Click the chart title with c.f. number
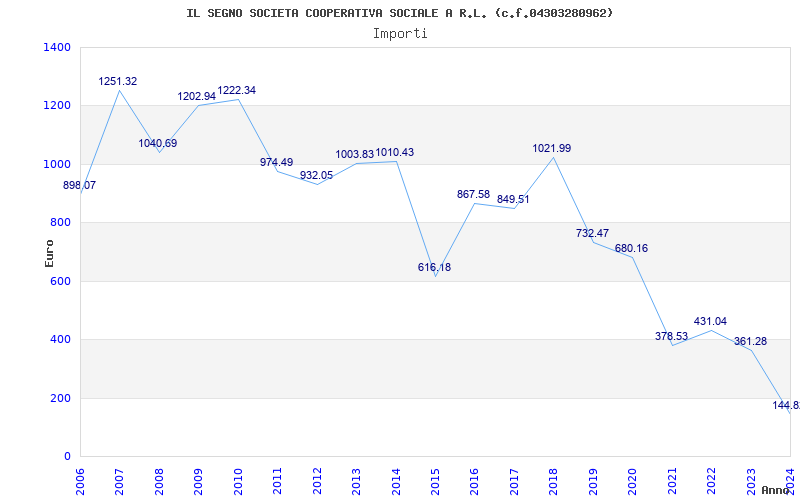This screenshot has width=800, height=500. click(x=400, y=13)
